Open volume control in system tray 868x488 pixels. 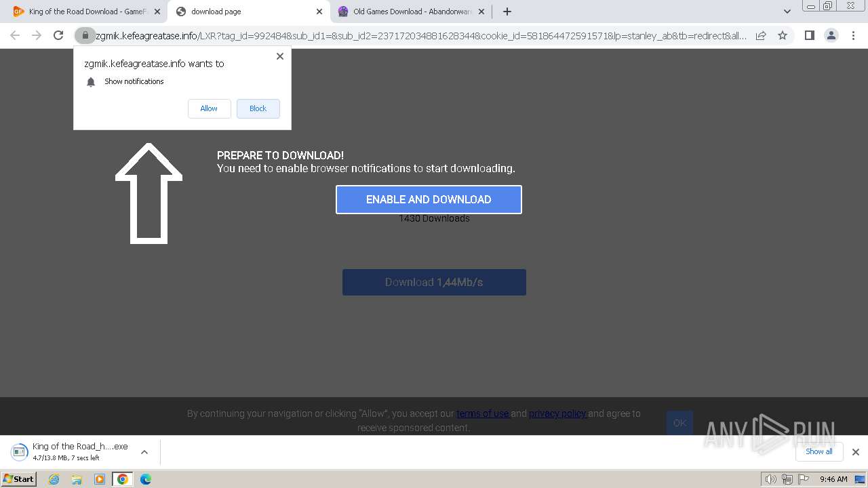click(770, 479)
